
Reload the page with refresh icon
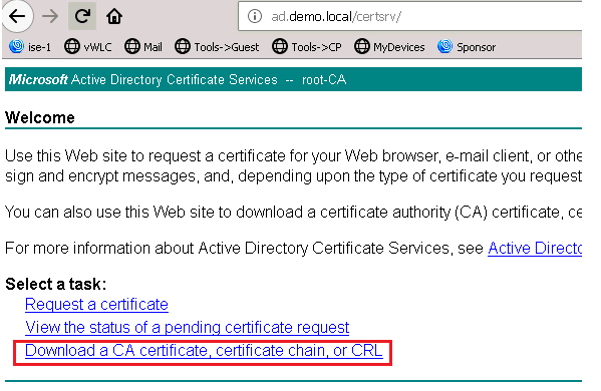click(82, 16)
